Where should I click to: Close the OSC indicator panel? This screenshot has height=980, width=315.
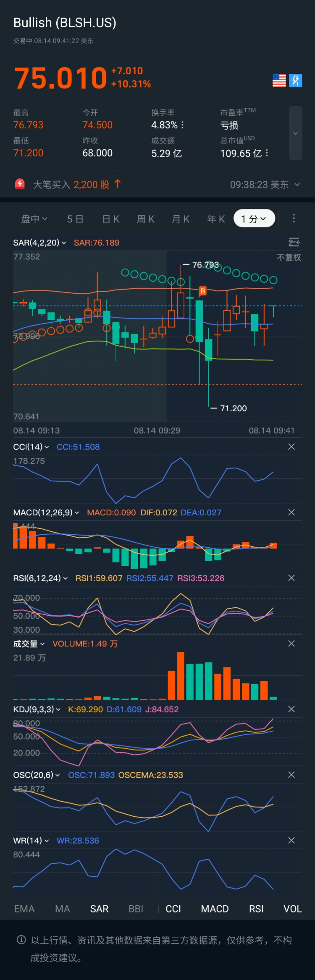tap(291, 774)
